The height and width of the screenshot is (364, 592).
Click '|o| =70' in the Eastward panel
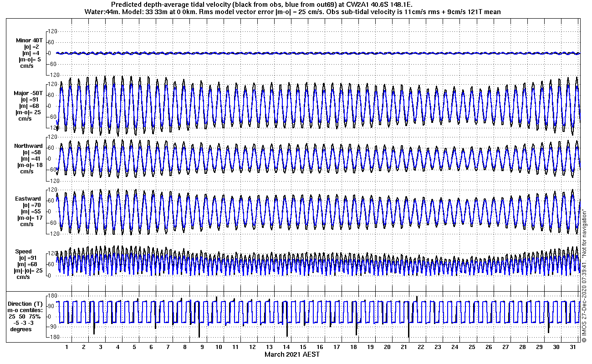(31, 205)
